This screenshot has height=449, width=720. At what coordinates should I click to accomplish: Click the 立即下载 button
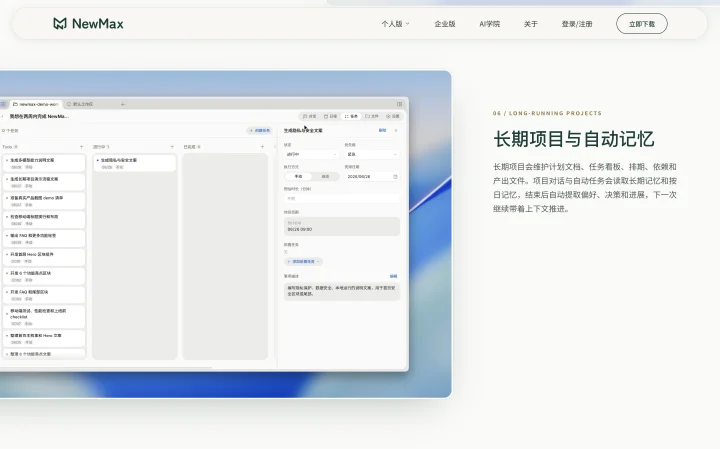tap(641, 24)
